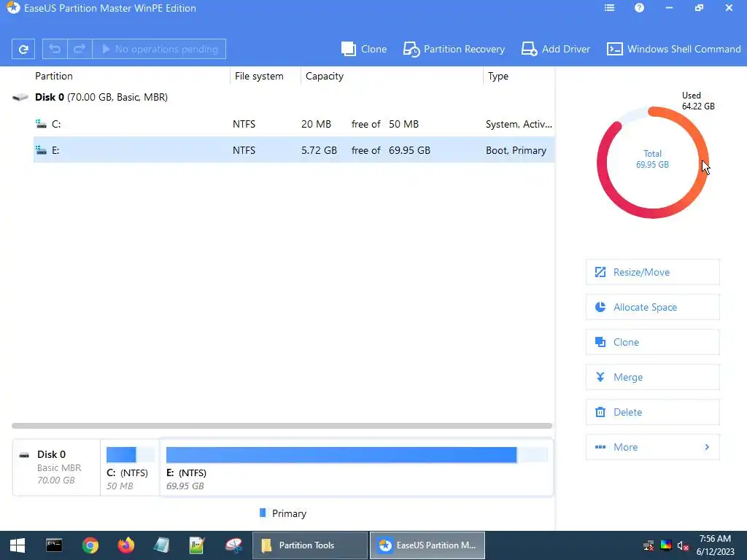Click the "5.72 GB" free space value
The width and height of the screenshot is (747, 560).
pyautogui.click(x=319, y=150)
